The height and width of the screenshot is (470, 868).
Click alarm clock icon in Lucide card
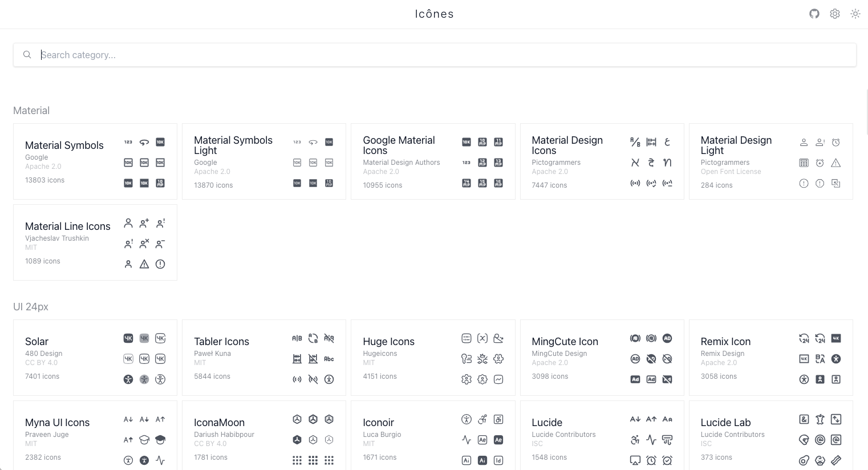click(651, 460)
